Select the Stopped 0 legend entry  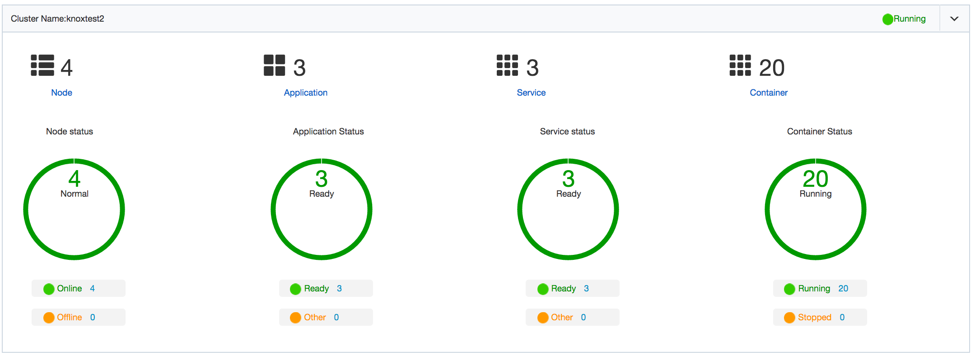click(820, 317)
